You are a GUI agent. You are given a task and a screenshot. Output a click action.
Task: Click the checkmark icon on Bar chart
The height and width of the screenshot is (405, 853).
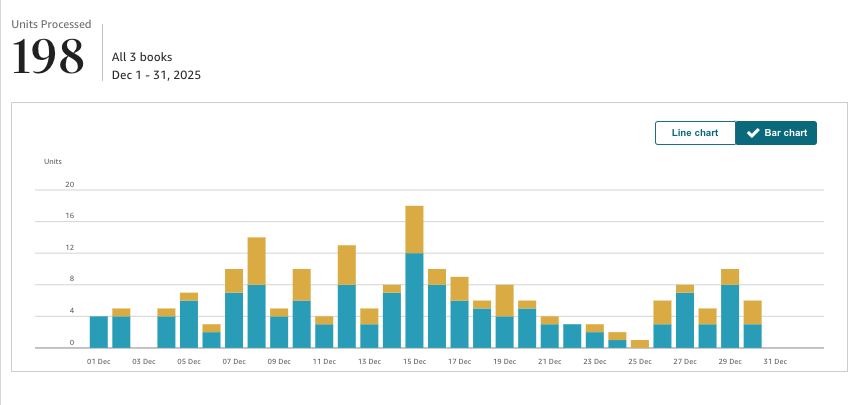[753, 133]
